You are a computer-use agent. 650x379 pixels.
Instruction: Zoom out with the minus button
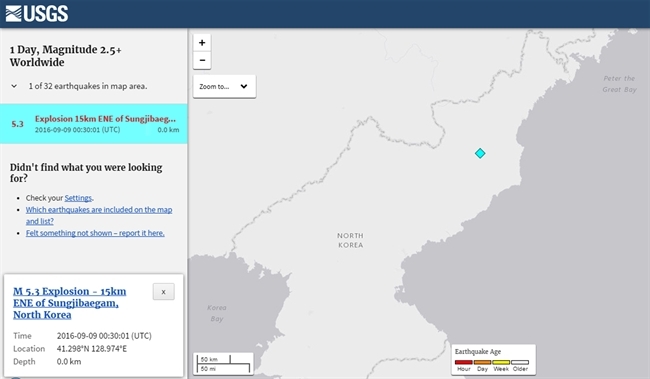click(x=202, y=60)
